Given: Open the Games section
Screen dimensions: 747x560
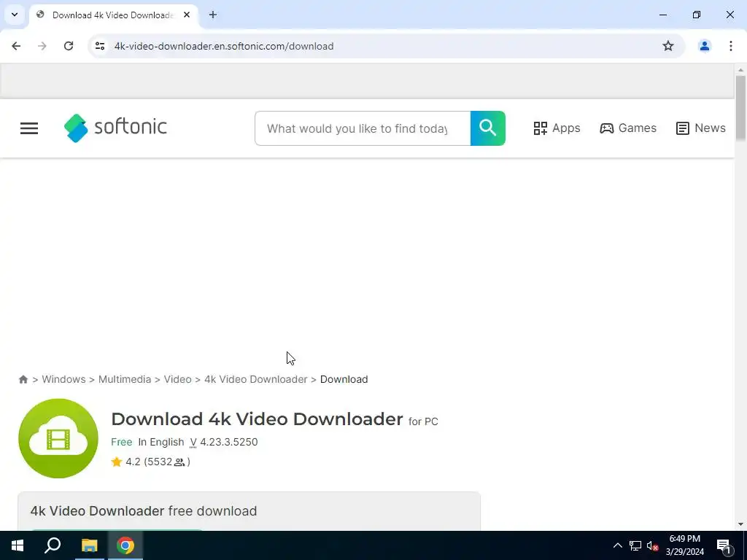Looking at the screenshot, I should tap(628, 128).
